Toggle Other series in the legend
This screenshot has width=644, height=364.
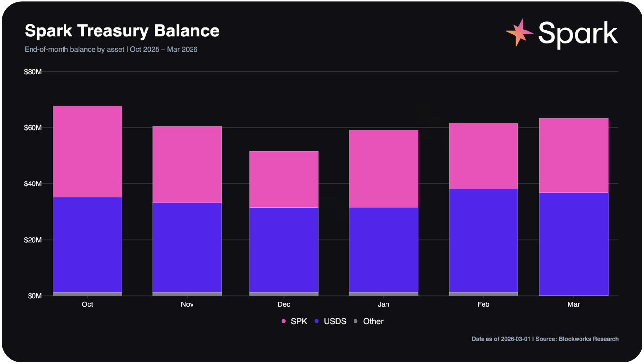(368, 321)
